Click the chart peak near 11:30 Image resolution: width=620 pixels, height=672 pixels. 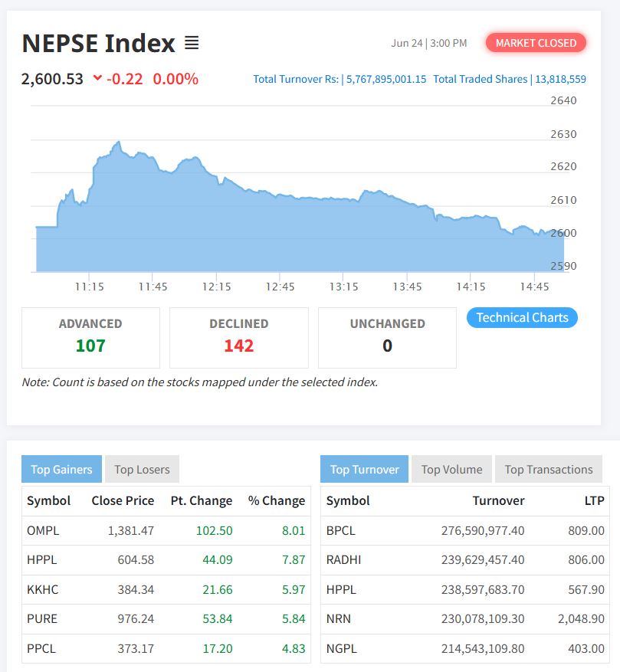[x=118, y=143]
